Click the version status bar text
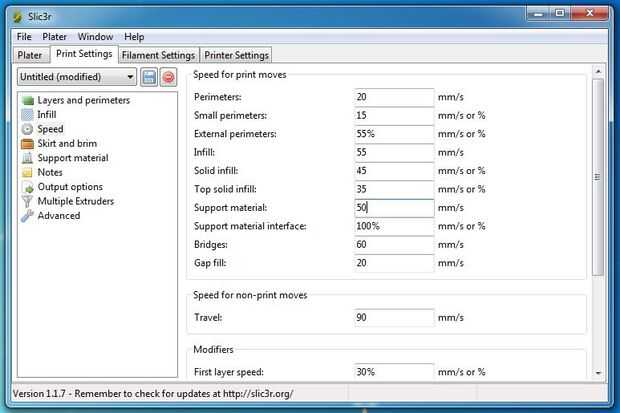This screenshot has width=620, height=413. (x=153, y=394)
